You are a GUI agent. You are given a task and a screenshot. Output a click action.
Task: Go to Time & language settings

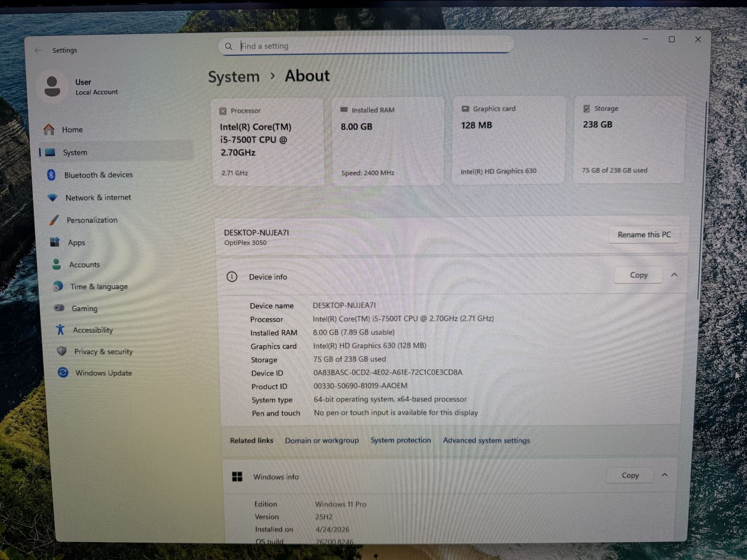[x=99, y=287]
